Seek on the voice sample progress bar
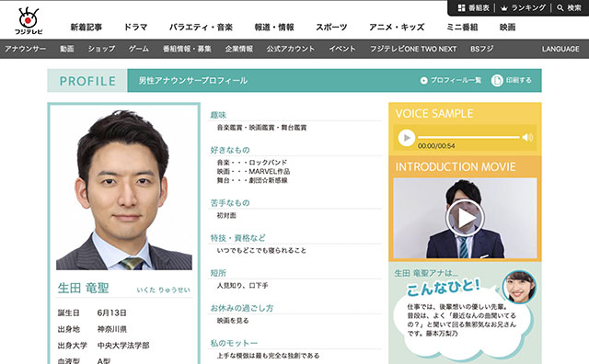 pyautogui.click(x=468, y=137)
